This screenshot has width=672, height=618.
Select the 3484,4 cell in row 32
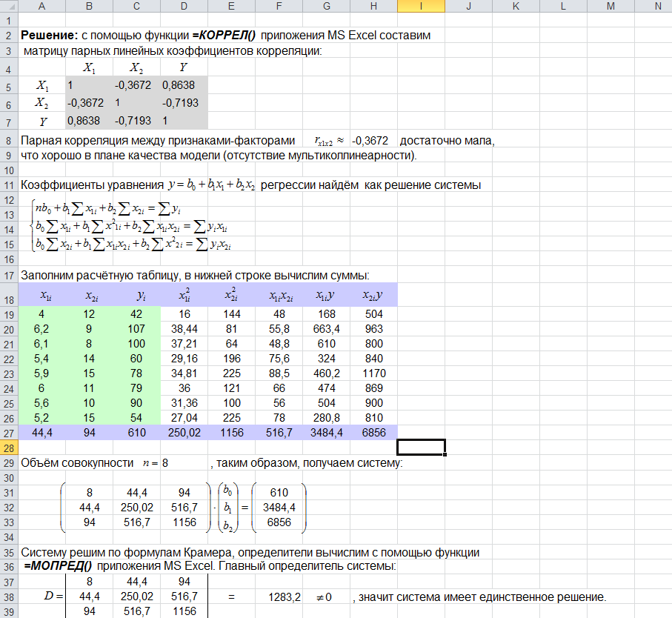(x=279, y=507)
